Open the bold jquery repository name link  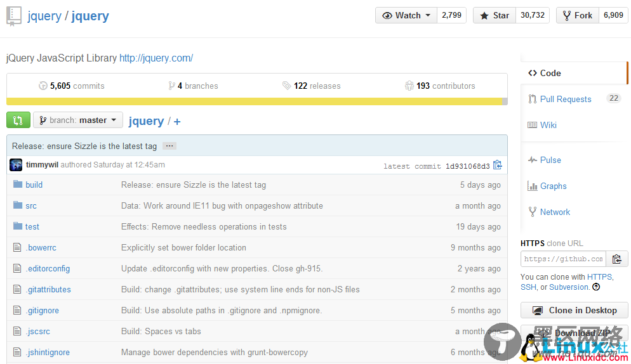tap(90, 16)
